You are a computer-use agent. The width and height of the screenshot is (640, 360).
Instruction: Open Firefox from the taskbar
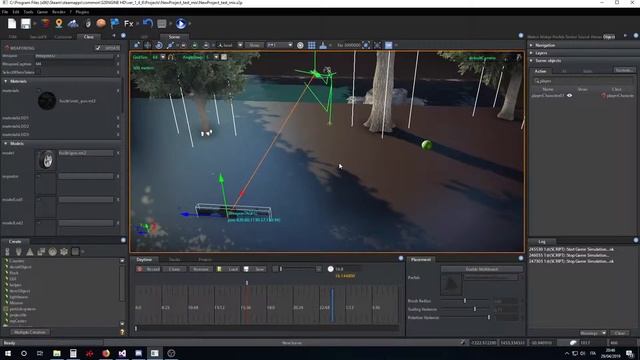click(106, 353)
